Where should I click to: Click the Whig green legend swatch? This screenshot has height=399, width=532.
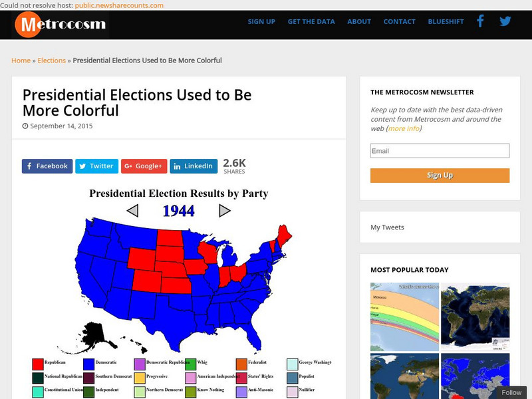191,363
